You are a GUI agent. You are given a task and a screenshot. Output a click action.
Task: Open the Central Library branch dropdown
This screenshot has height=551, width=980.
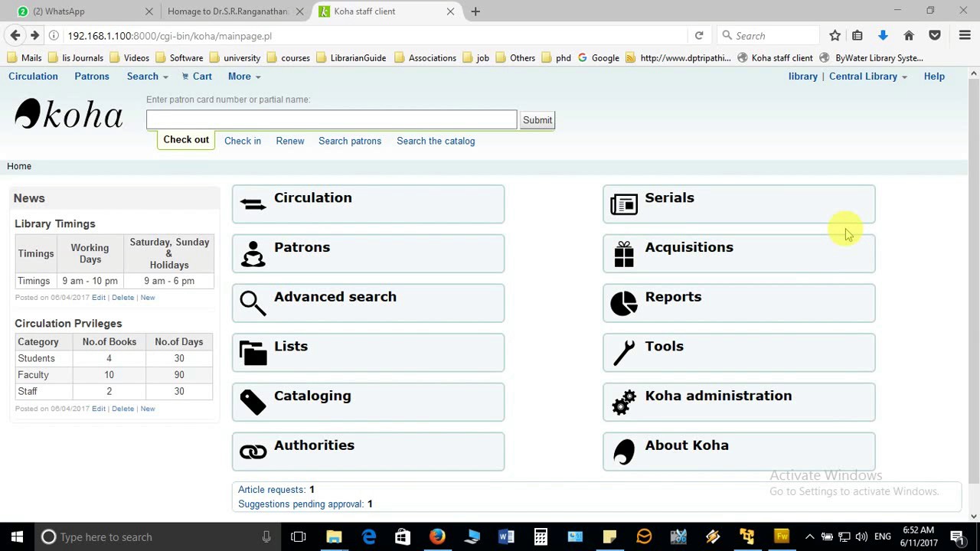click(867, 77)
